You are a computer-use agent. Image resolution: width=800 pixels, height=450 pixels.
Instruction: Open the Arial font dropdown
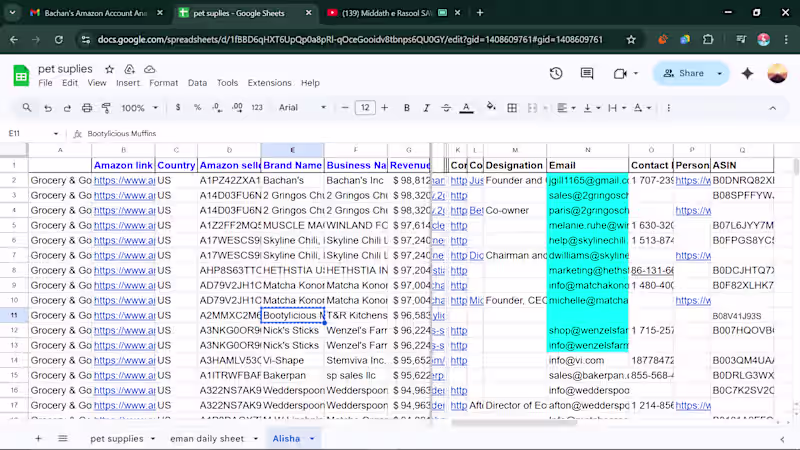(x=302, y=108)
